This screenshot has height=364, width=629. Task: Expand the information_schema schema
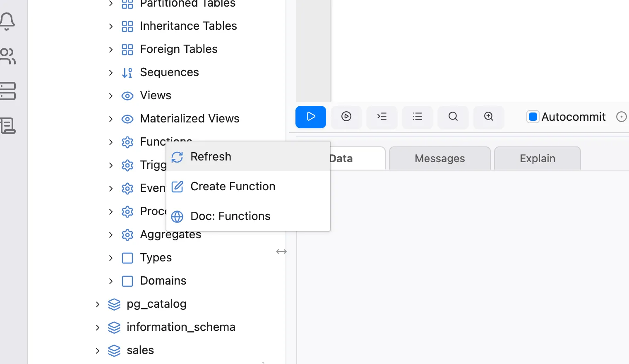(x=97, y=328)
